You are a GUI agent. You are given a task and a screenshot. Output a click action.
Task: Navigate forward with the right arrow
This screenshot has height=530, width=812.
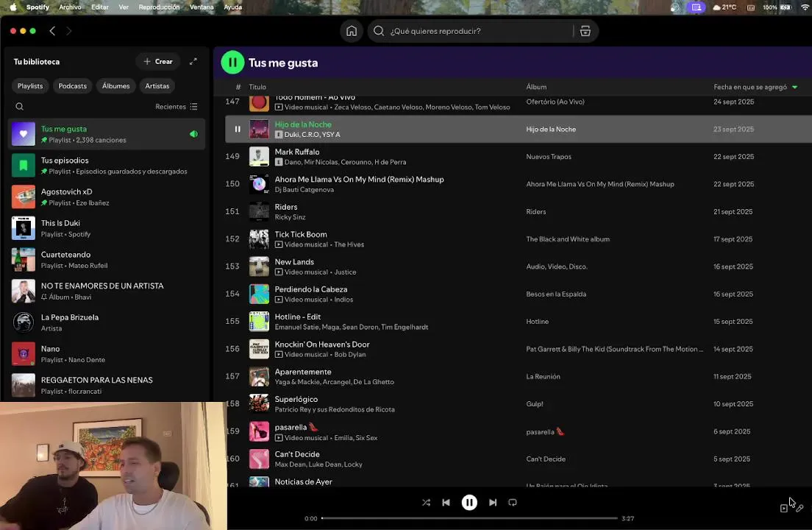(x=69, y=31)
